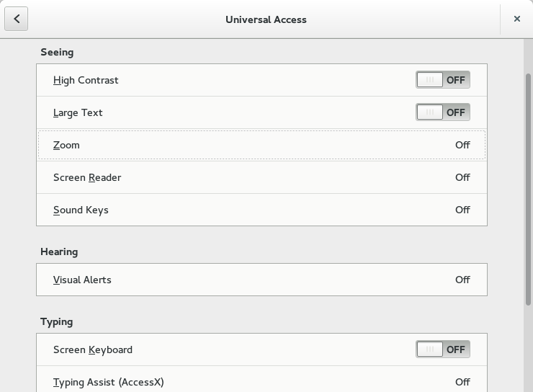Click the Universal Access title
The image size is (533, 392).
[266, 19]
